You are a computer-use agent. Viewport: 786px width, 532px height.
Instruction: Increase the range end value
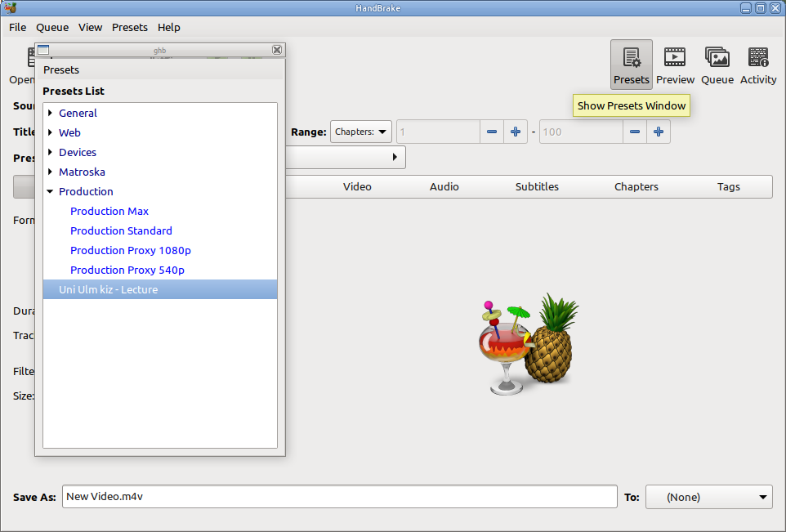click(x=659, y=132)
